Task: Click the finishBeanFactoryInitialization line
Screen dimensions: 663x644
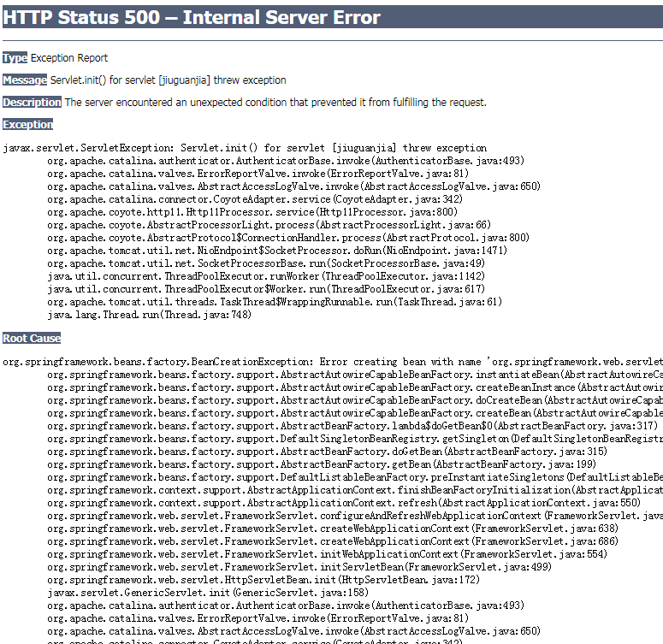Action: tap(355, 490)
